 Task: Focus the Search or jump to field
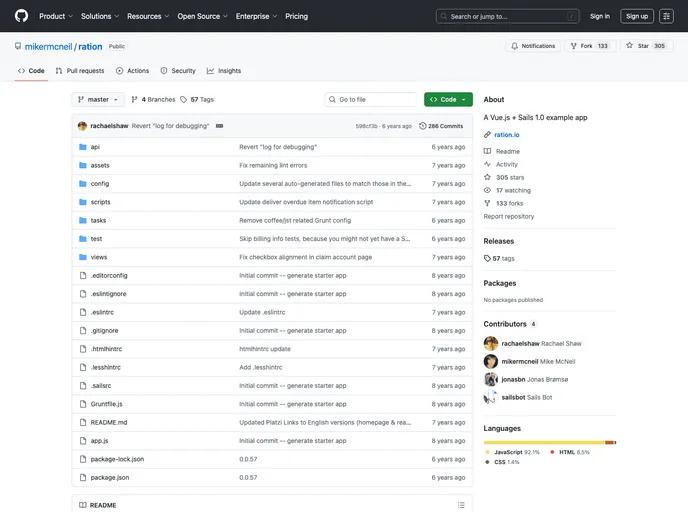click(507, 16)
